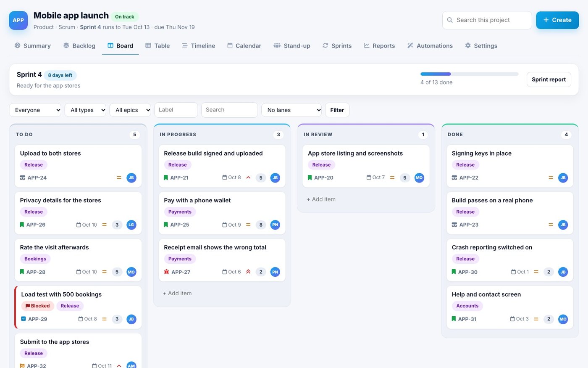Click the medium-priority icon on APP-23 card

point(551,225)
